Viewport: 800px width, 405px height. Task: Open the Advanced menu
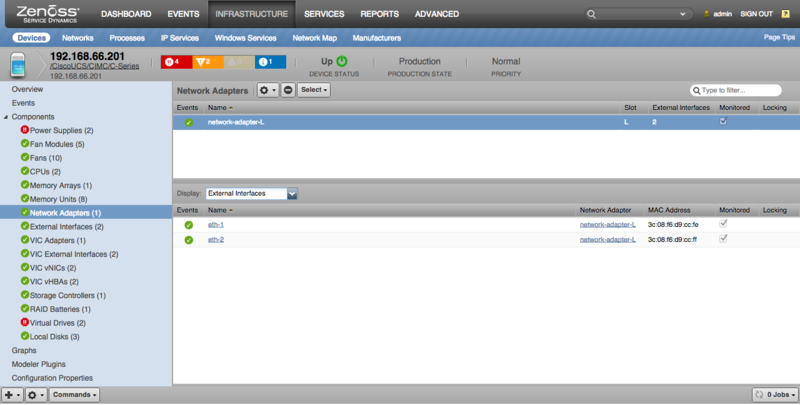click(437, 14)
